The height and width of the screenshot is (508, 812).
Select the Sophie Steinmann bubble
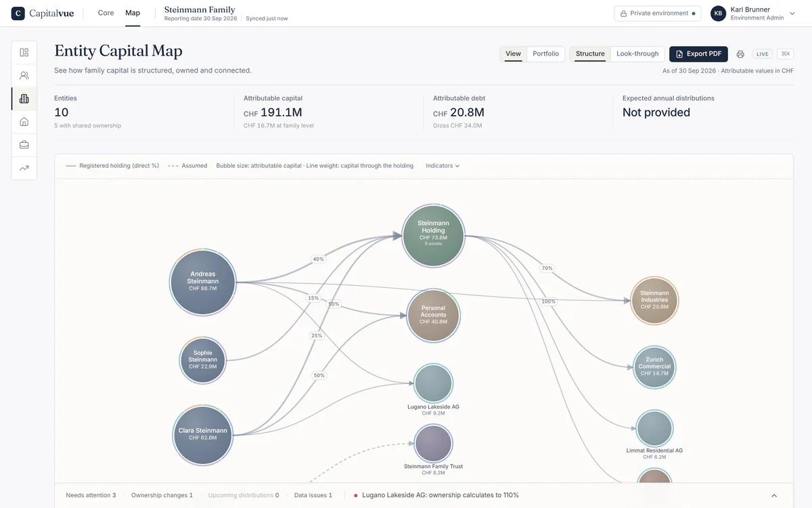point(203,360)
